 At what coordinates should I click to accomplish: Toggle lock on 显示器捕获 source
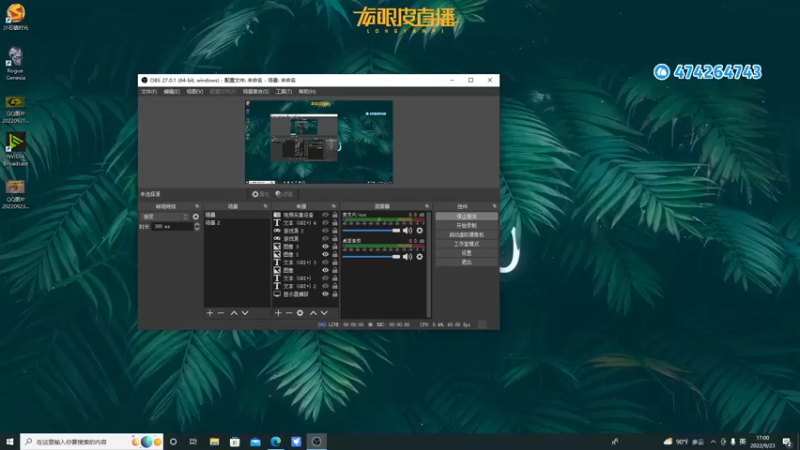coord(335,294)
